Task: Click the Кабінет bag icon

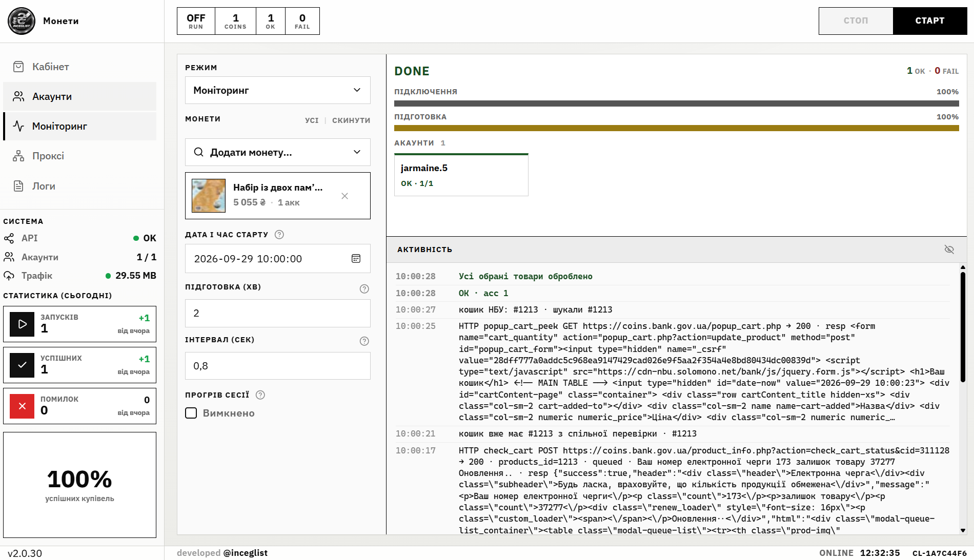Action: (x=18, y=67)
